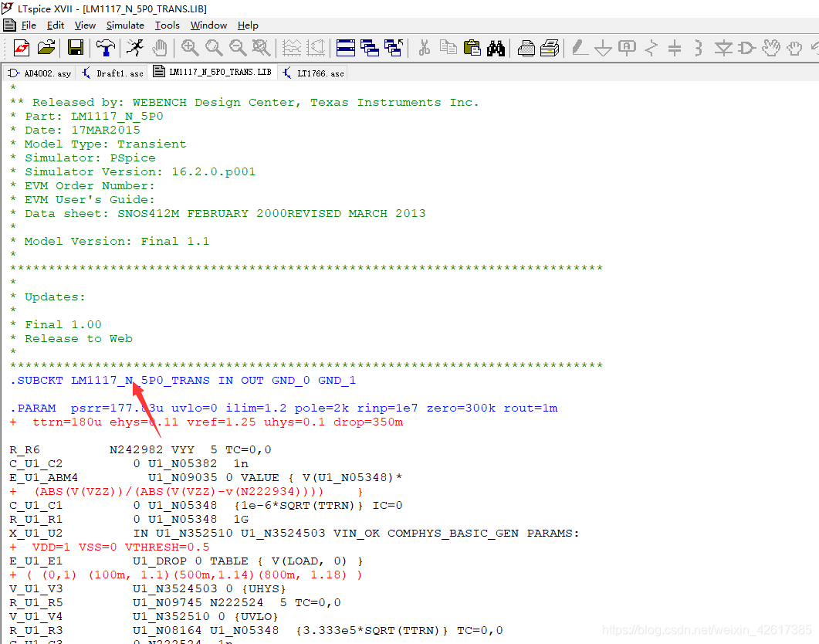
Task: Place an Inductor component
Action: coord(699,48)
